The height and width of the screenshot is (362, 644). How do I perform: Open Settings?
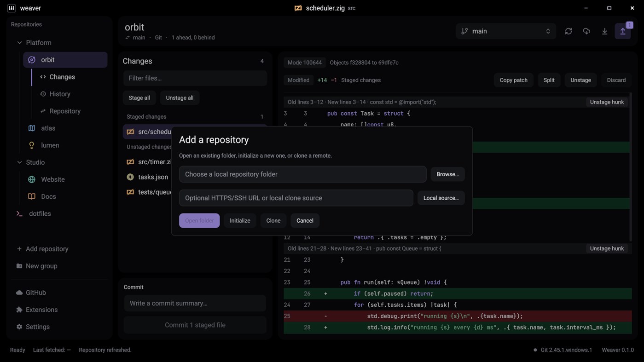[x=60, y=327]
